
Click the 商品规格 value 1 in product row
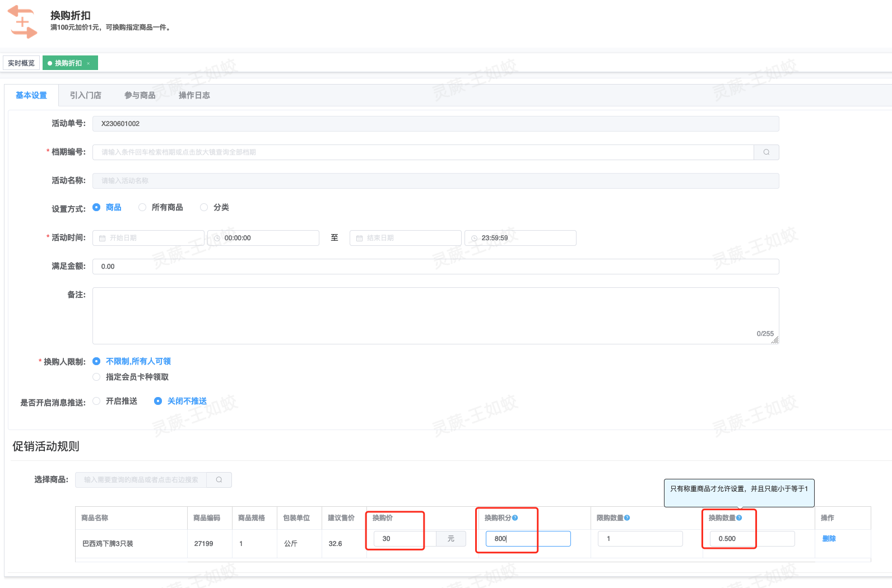click(241, 544)
